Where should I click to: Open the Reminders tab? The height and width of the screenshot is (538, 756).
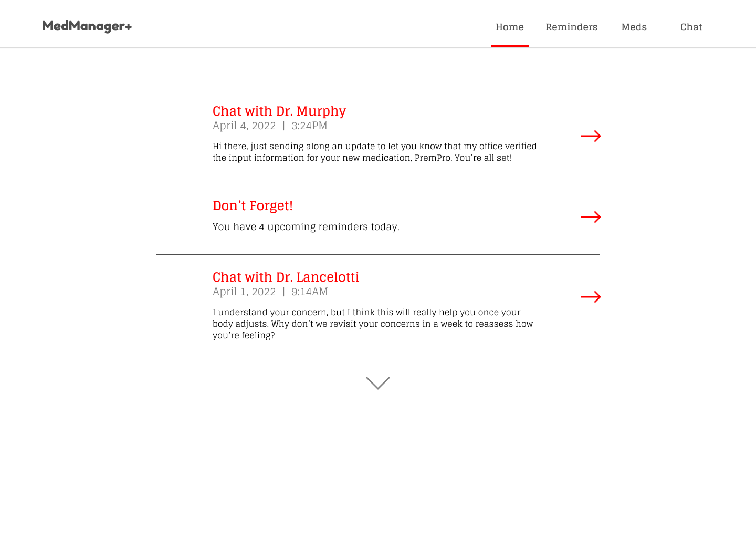coord(572,27)
